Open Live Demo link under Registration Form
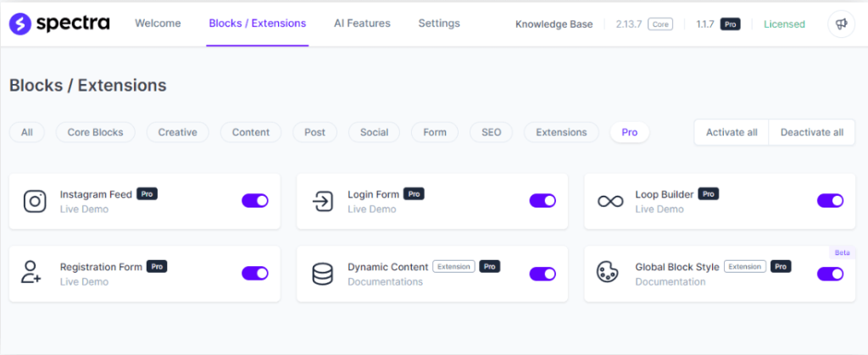Viewport: 868px width, 355px height. [84, 281]
